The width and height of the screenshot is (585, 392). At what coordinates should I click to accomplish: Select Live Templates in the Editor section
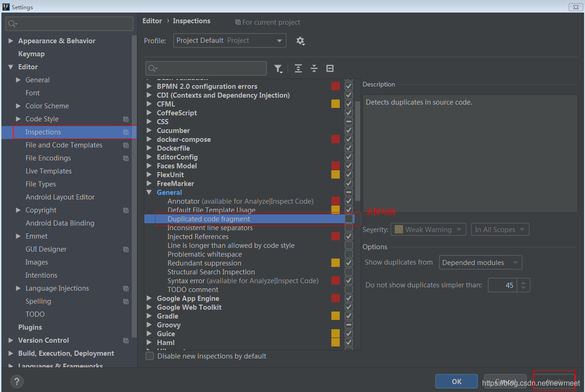tap(48, 171)
